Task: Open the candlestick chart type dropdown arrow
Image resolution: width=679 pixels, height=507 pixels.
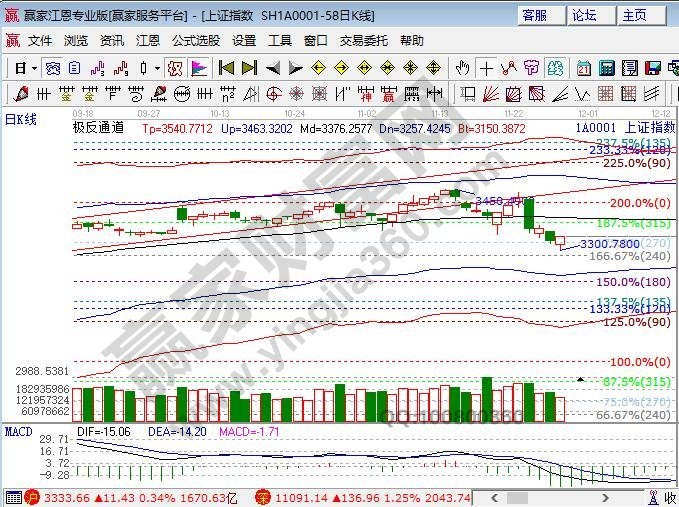Action: coord(158,68)
